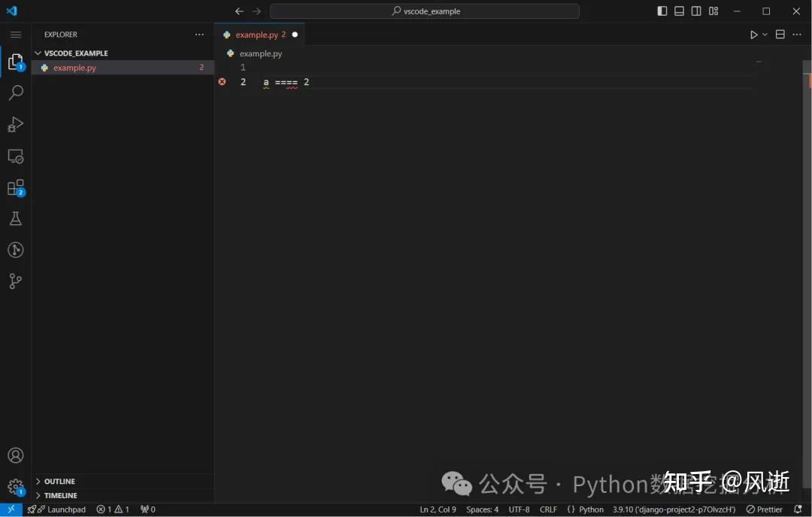
Task: Toggle the bottom panel
Action: 679,11
